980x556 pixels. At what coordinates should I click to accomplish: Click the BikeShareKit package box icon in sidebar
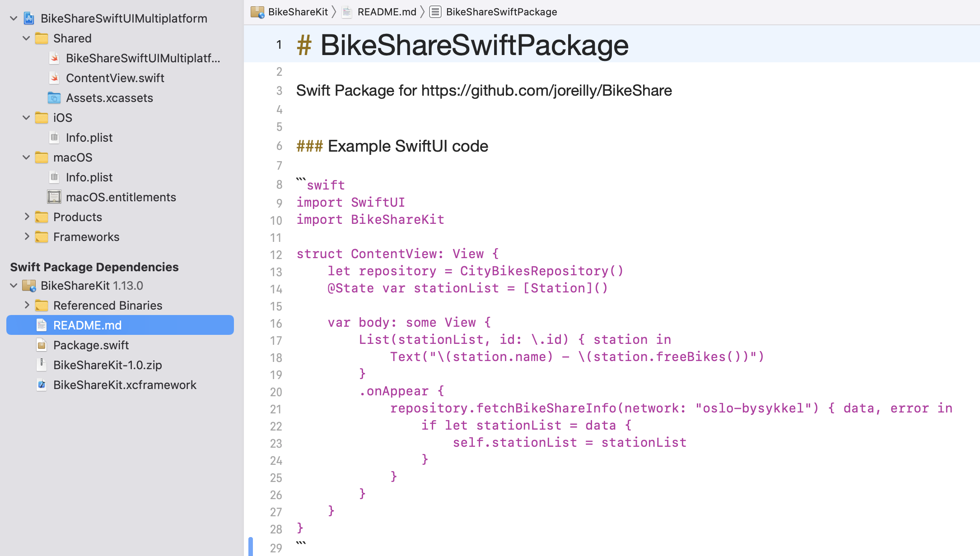(29, 286)
